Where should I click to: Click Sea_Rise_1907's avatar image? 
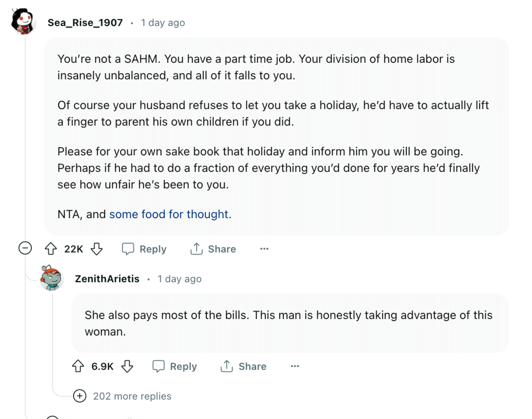(23, 21)
